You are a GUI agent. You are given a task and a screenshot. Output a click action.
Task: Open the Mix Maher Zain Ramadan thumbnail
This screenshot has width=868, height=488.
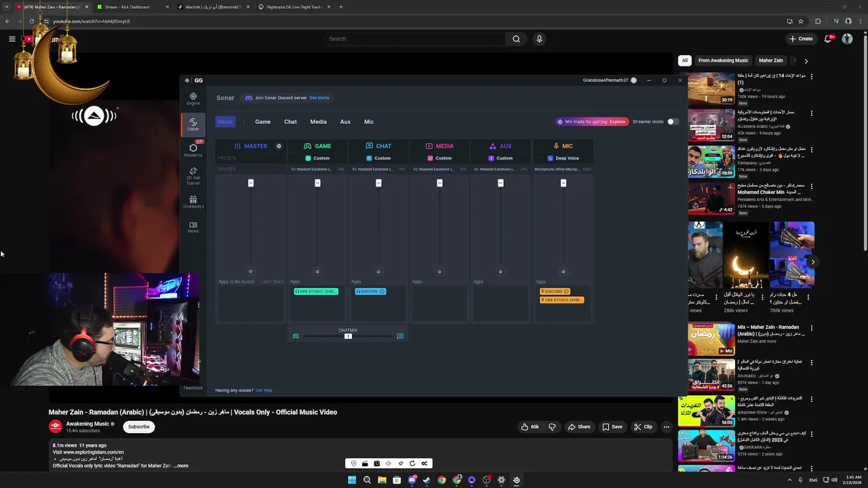711,340
